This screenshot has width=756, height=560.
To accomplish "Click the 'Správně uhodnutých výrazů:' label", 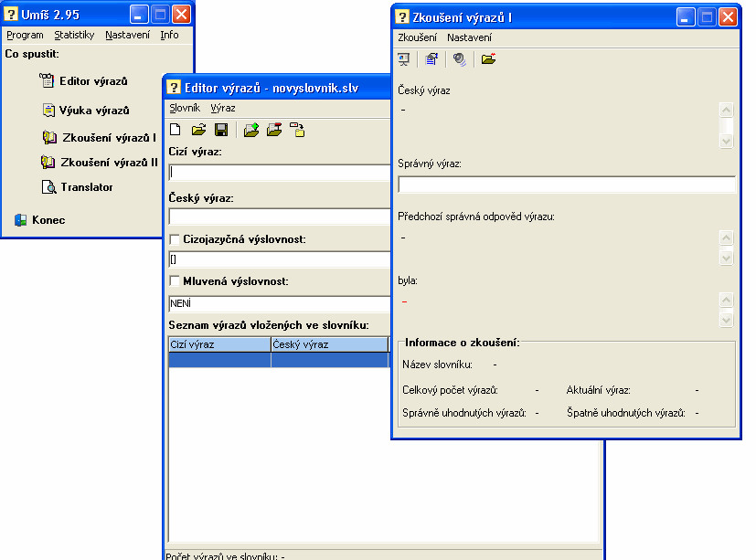I will point(464,413).
